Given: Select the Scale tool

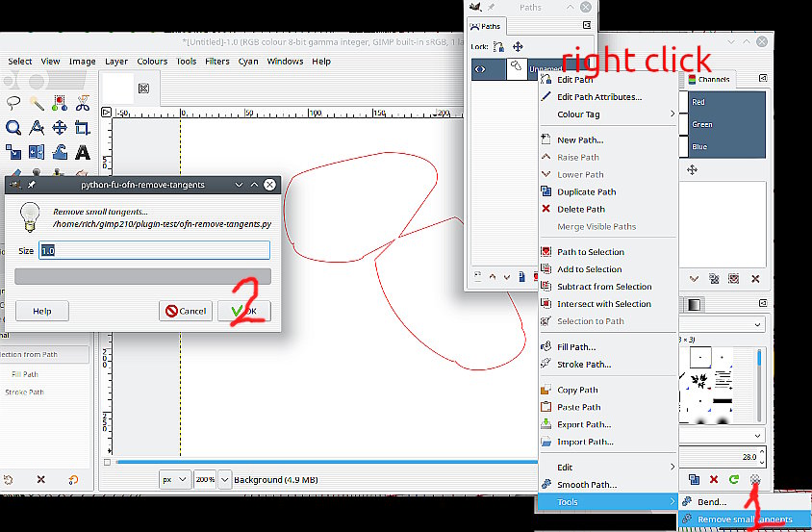Looking at the screenshot, I should coord(13,152).
